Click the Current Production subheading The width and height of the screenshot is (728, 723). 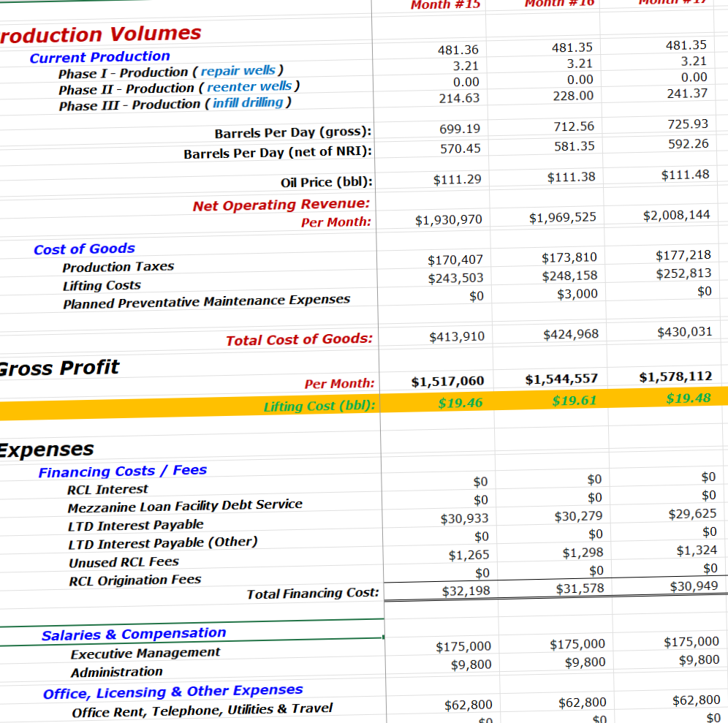click(x=100, y=57)
